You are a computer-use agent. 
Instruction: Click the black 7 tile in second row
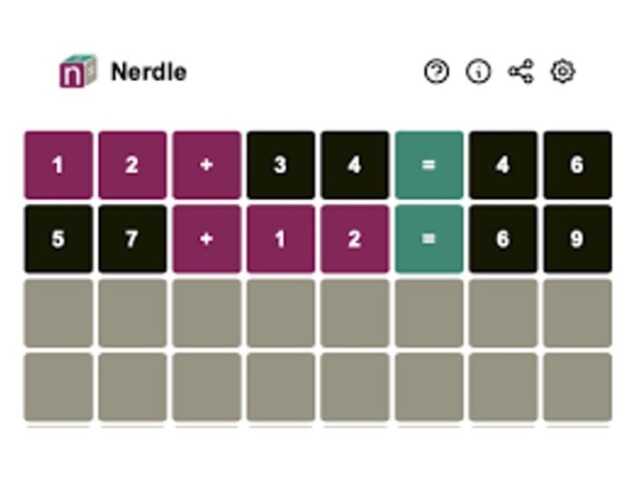[132, 239]
